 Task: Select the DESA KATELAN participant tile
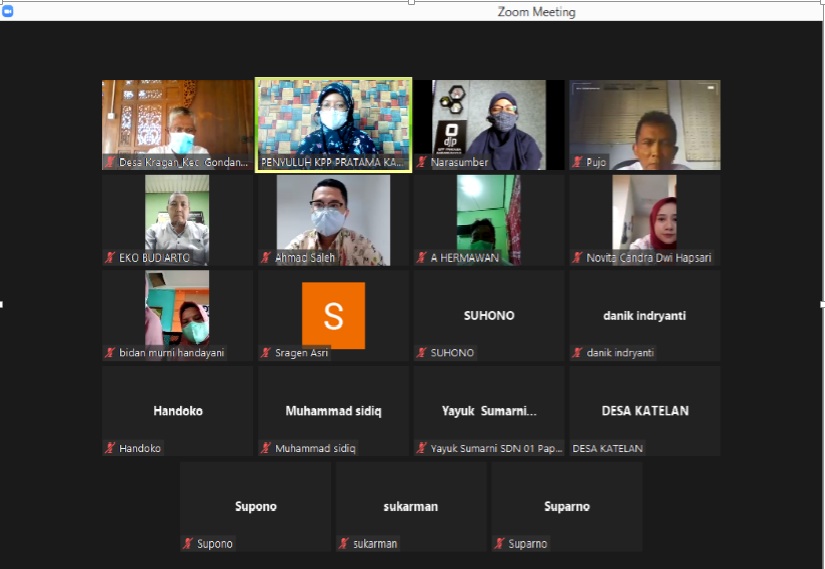click(x=645, y=410)
